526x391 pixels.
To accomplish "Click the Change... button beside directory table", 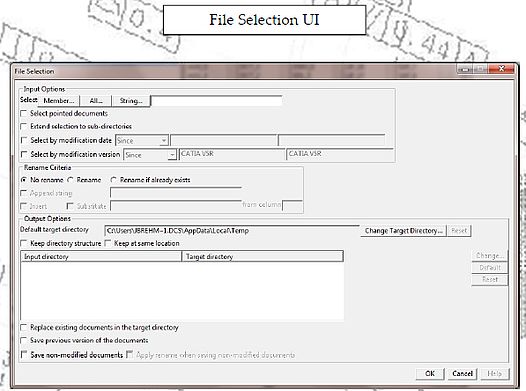I will tap(490, 256).
